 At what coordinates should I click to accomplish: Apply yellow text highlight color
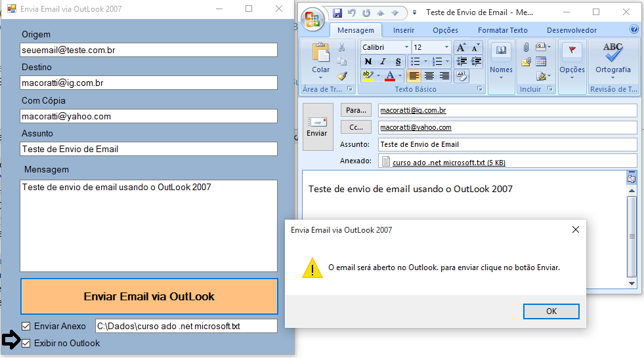pyautogui.click(x=368, y=76)
